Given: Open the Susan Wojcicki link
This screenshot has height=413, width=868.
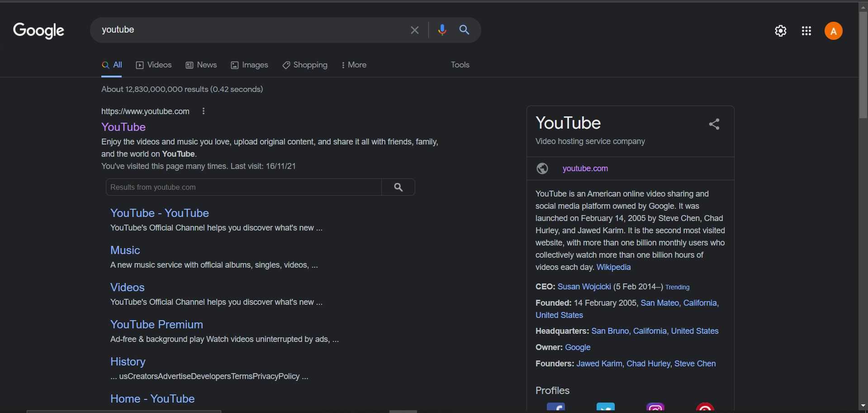Looking at the screenshot, I should click(x=584, y=287).
